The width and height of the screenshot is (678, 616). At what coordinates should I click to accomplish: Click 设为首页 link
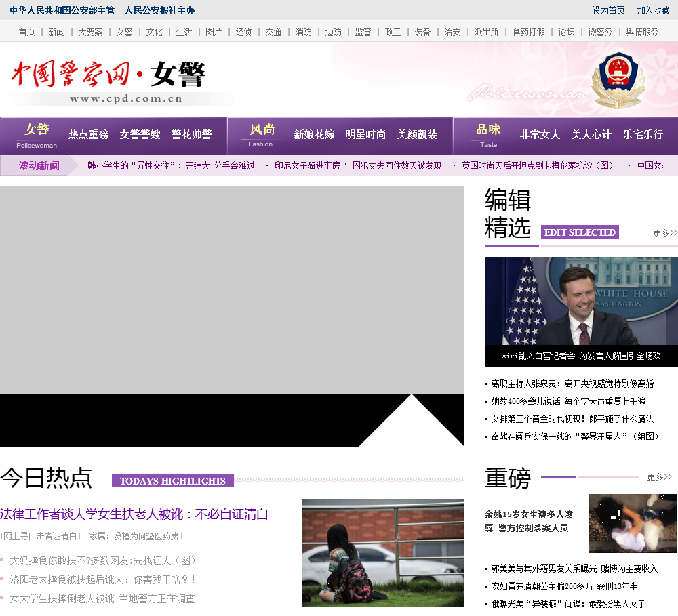pos(608,10)
